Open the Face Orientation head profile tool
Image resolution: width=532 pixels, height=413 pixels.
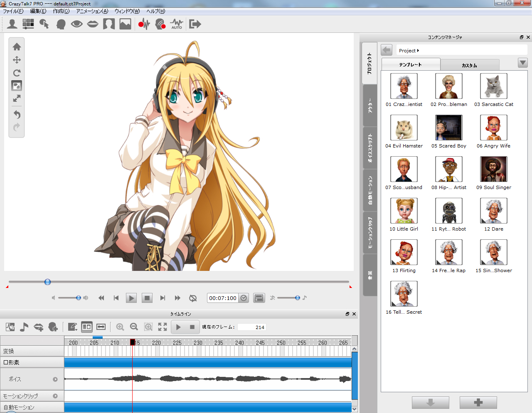tap(61, 24)
